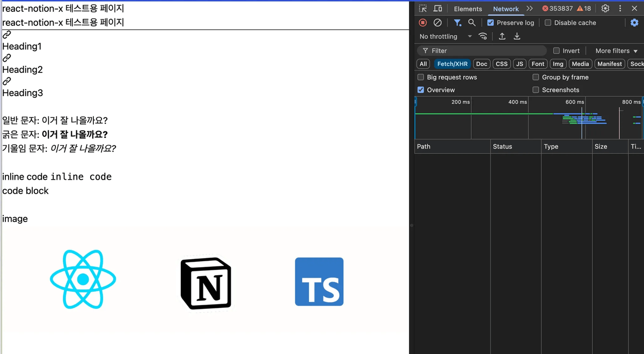
Task: Stop recording the network log
Action: [423, 23]
